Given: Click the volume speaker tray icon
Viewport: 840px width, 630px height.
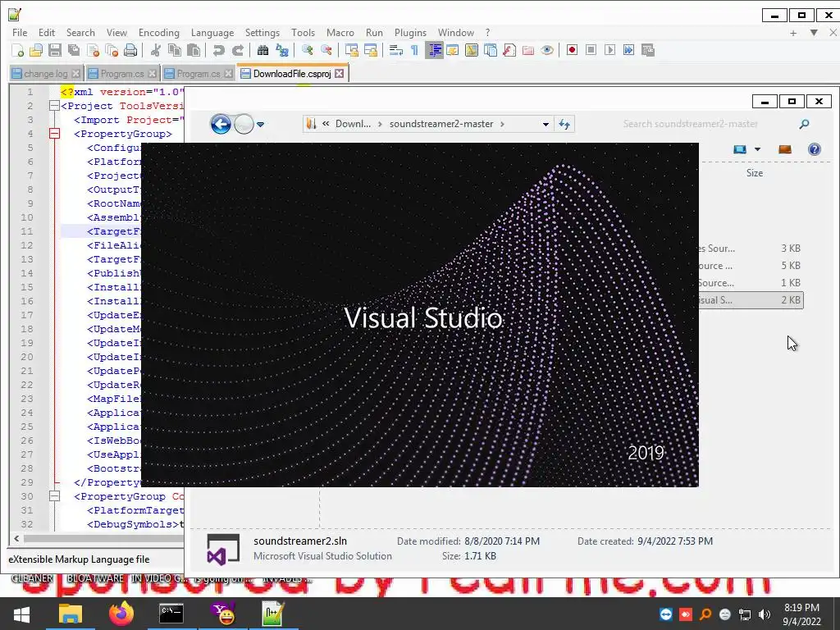Looking at the screenshot, I should coord(765,614).
